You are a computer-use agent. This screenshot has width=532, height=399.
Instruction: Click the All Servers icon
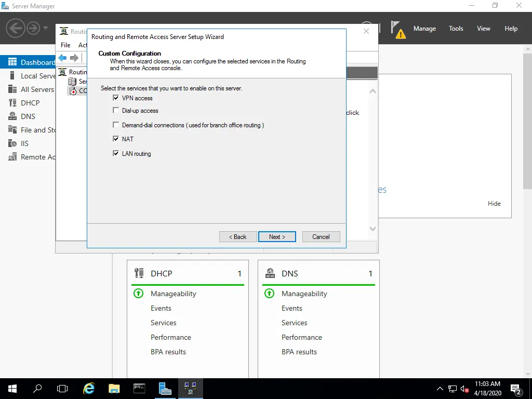pos(12,89)
